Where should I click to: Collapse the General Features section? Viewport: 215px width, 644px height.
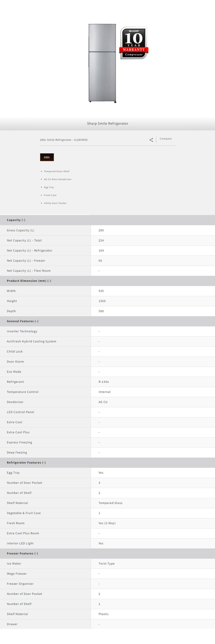tap(22, 321)
